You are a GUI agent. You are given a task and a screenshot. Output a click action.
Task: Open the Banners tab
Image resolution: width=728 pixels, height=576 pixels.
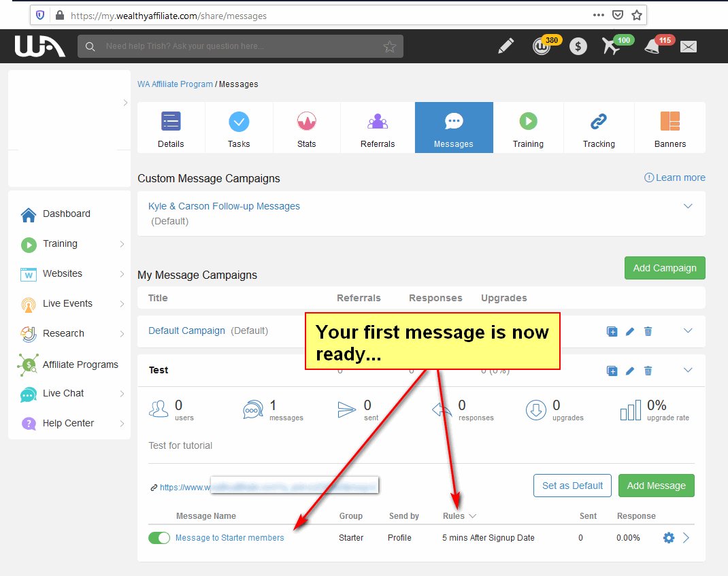[670, 128]
